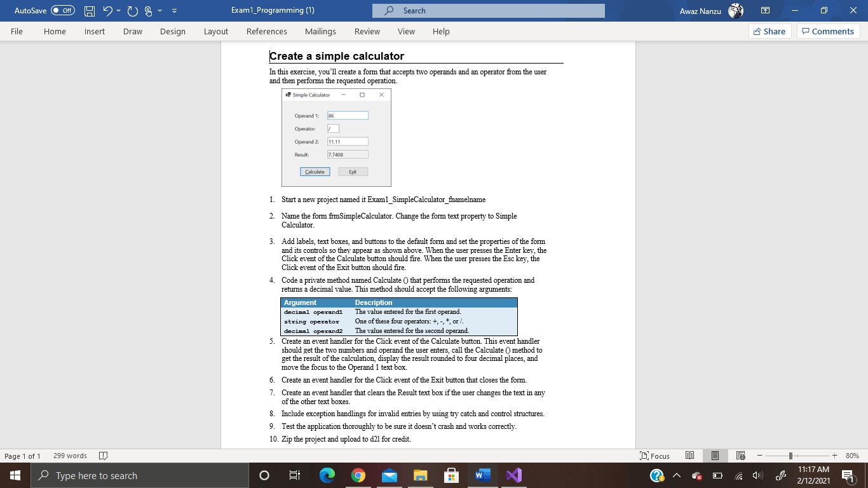Switch to Web Layout view
The height and width of the screenshot is (488, 868).
(740, 456)
